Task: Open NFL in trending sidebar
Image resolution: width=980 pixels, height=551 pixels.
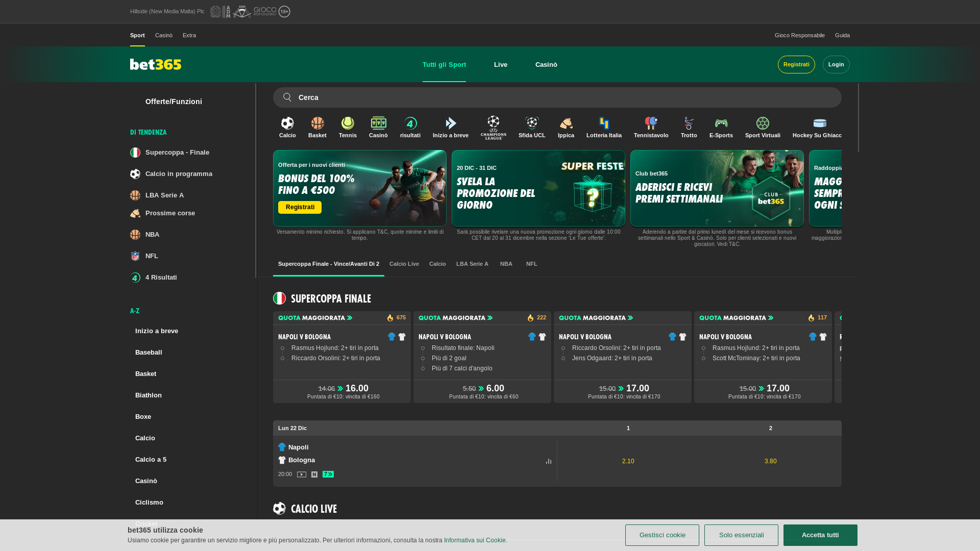Action: pyautogui.click(x=144, y=256)
